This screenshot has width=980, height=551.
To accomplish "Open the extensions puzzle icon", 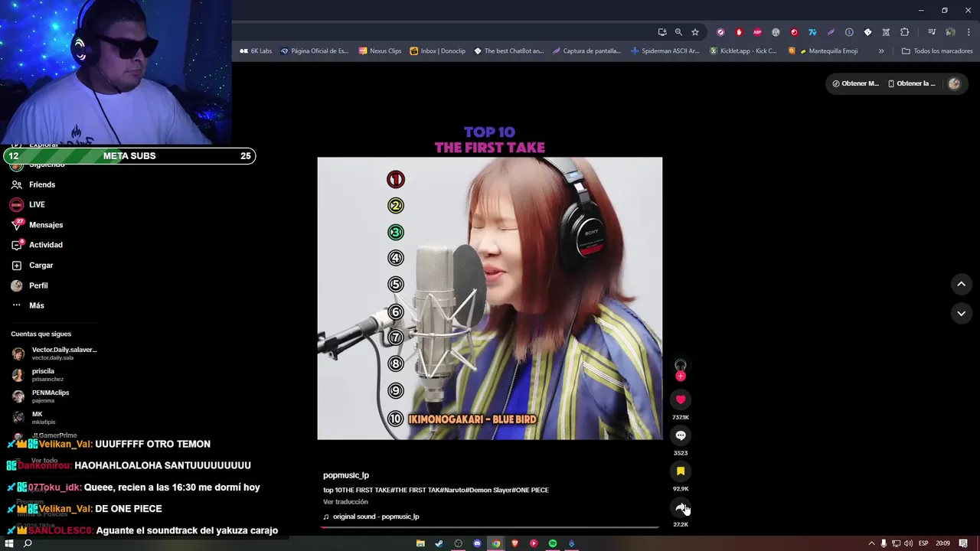I will coord(904,32).
